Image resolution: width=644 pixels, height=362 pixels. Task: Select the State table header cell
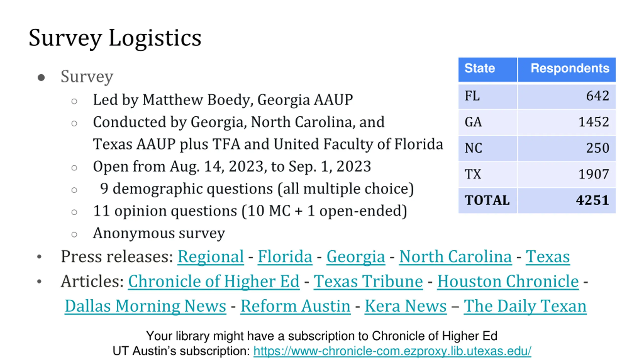pos(488,69)
